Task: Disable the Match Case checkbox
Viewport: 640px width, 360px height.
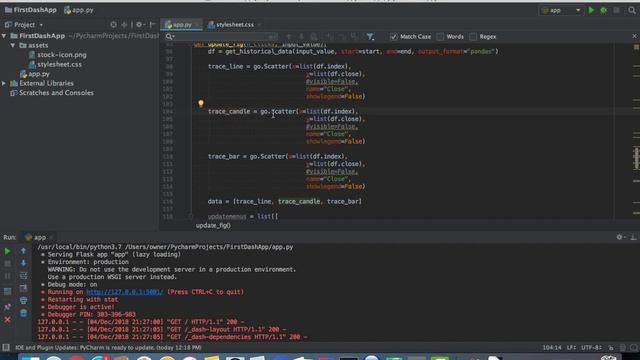Action: (x=393, y=37)
